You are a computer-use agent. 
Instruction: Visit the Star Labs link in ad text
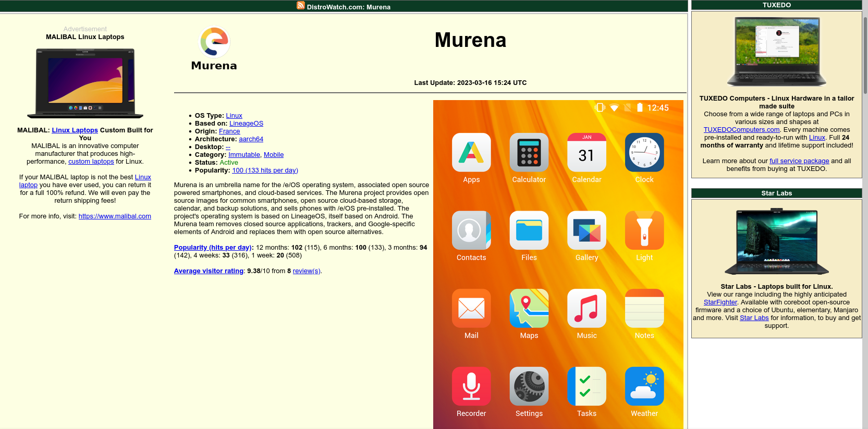click(x=754, y=318)
